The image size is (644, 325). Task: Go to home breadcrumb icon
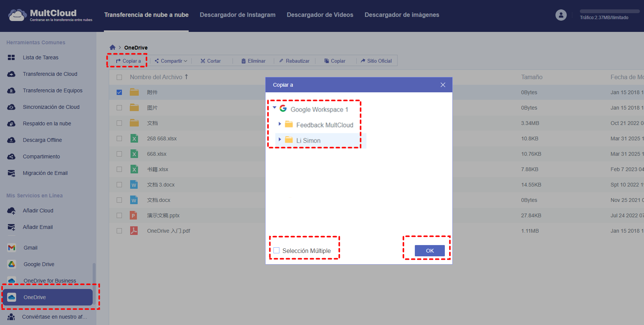pyautogui.click(x=113, y=47)
